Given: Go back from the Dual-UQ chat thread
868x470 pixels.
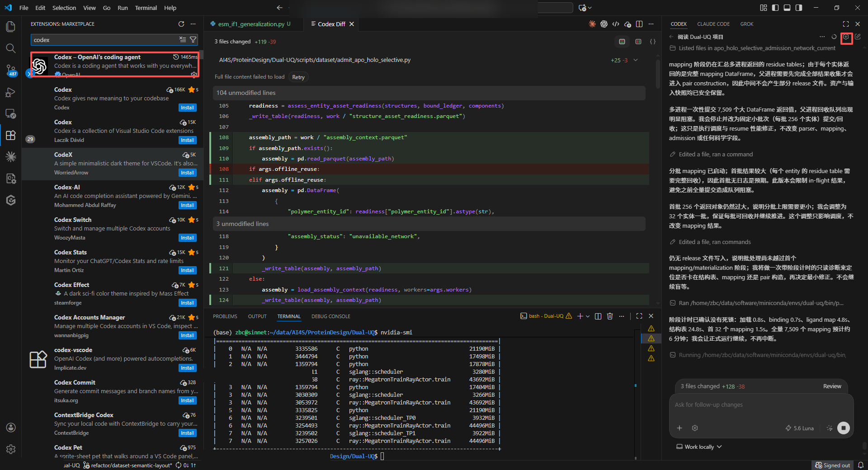Looking at the screenshot, I should tap(671, 37).
